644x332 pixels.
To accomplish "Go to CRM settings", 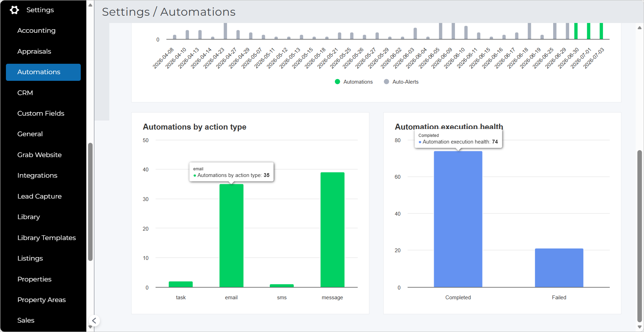I will coord(25,93).
